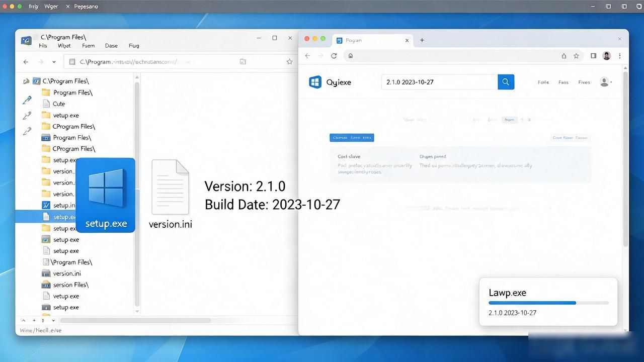Click the blue button above Corf slave
The width and height of the screenshot is (644, 362).
coord(352,138)
